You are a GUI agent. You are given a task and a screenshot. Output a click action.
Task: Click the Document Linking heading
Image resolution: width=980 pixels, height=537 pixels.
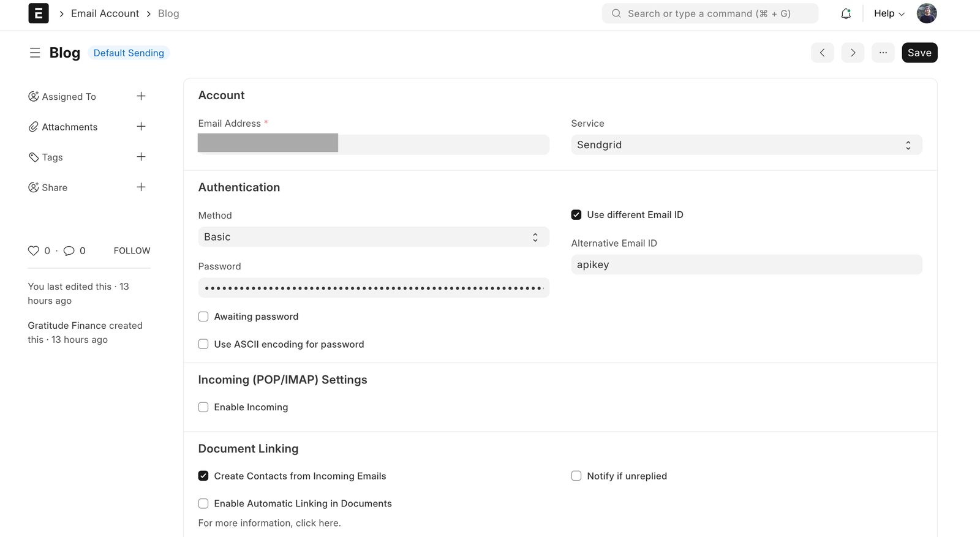pyautogui.click(x=248, y=449)
